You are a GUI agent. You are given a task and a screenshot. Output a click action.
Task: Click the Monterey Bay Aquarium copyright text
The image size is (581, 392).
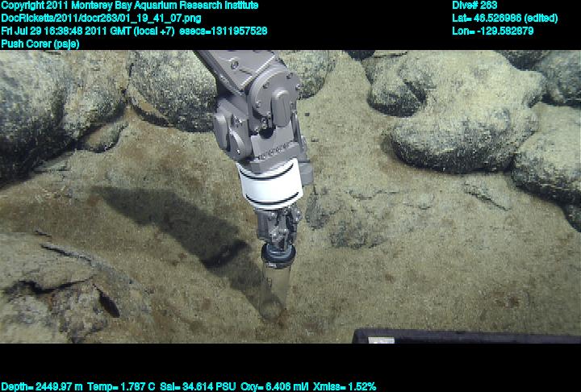[129, 6]
